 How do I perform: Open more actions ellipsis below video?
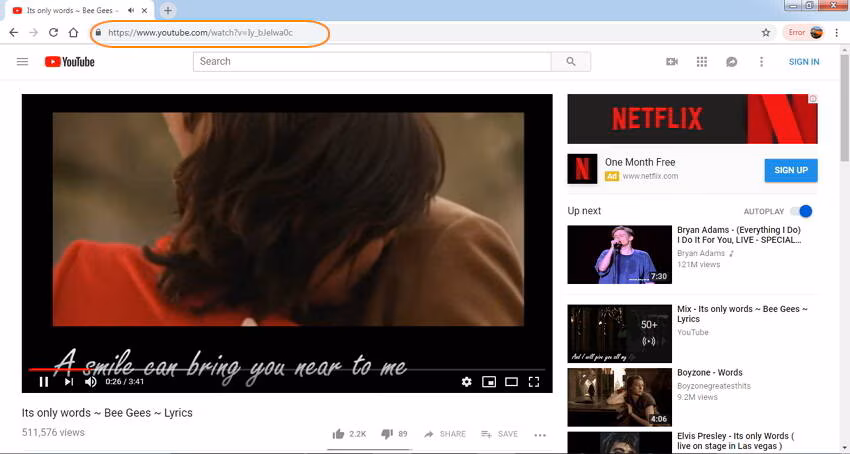pyautogui.click(x=540, y=434)
